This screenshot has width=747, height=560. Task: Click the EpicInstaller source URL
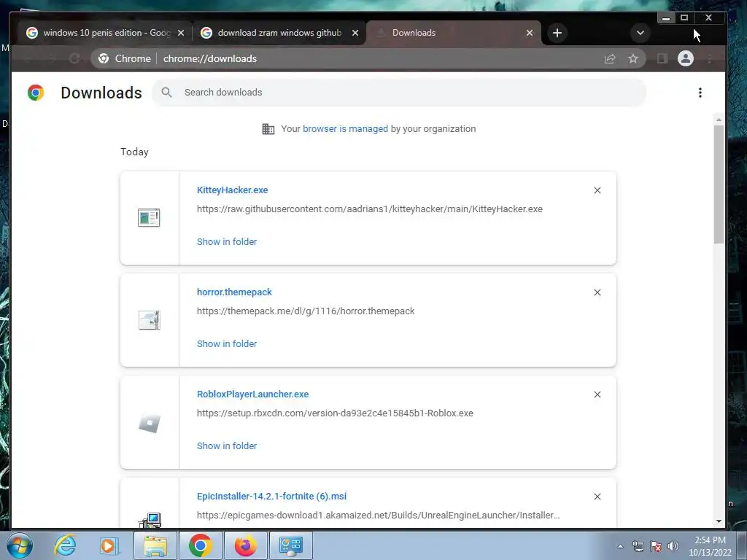coord(379,516)
